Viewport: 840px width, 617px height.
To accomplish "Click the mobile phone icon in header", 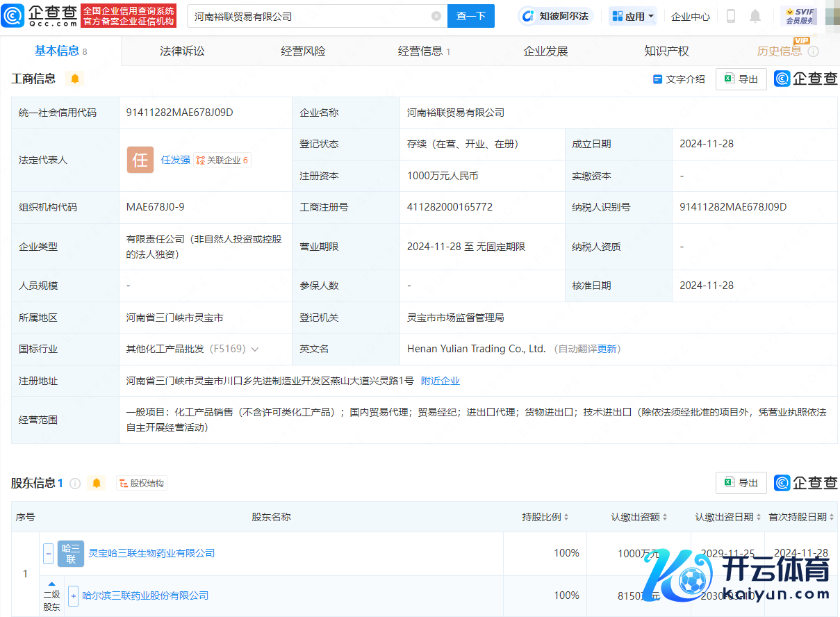I will click(x=730, y=16).
